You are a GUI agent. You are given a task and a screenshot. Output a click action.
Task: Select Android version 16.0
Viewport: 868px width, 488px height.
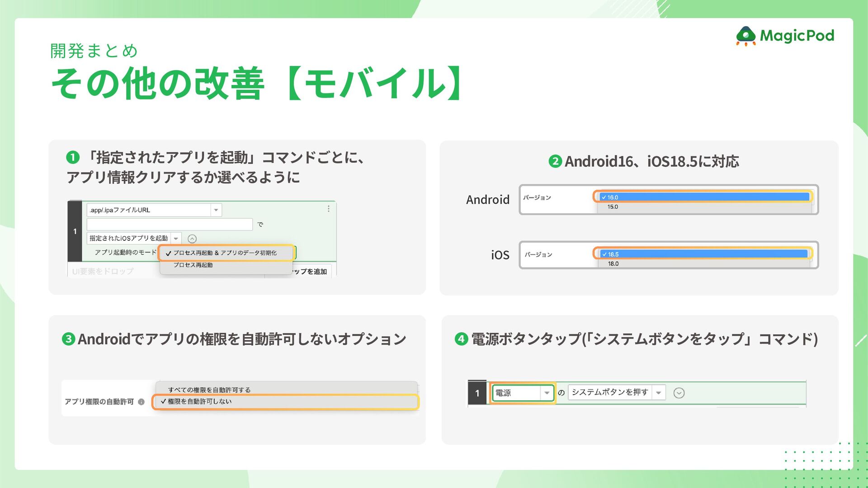click(703, 197)
